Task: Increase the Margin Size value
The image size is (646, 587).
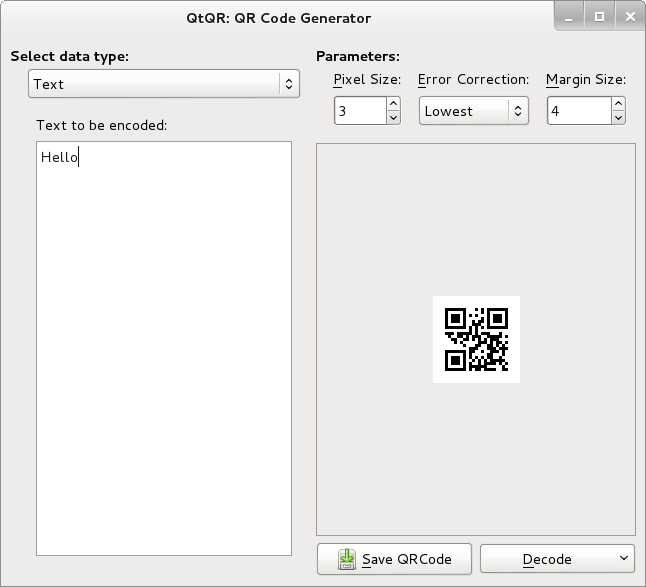Action: 618,103
